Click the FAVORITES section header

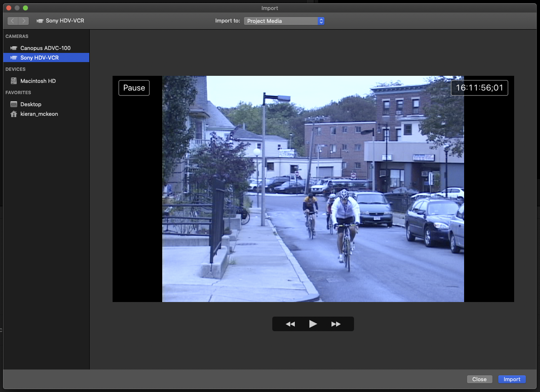(18, 92)
